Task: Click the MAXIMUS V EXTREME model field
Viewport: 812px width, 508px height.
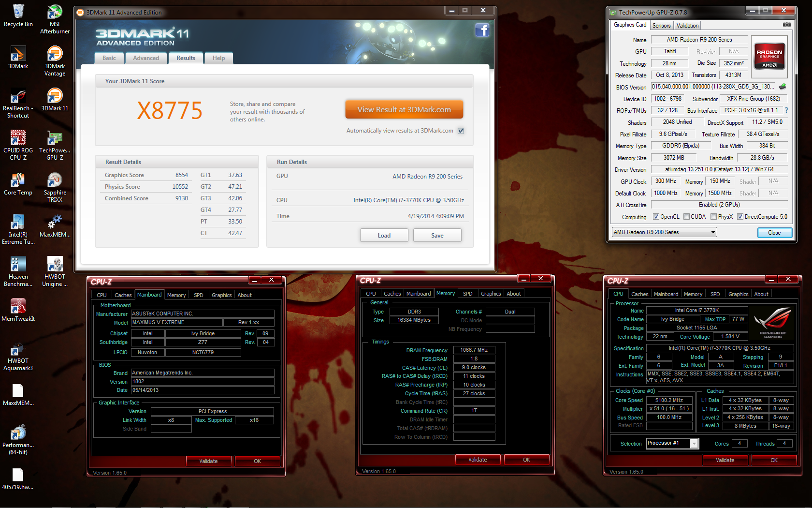Action: coord(176,322)
